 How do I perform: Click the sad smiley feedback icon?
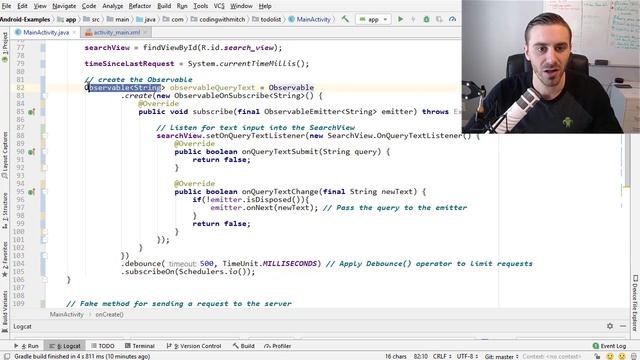coord(622,356)
